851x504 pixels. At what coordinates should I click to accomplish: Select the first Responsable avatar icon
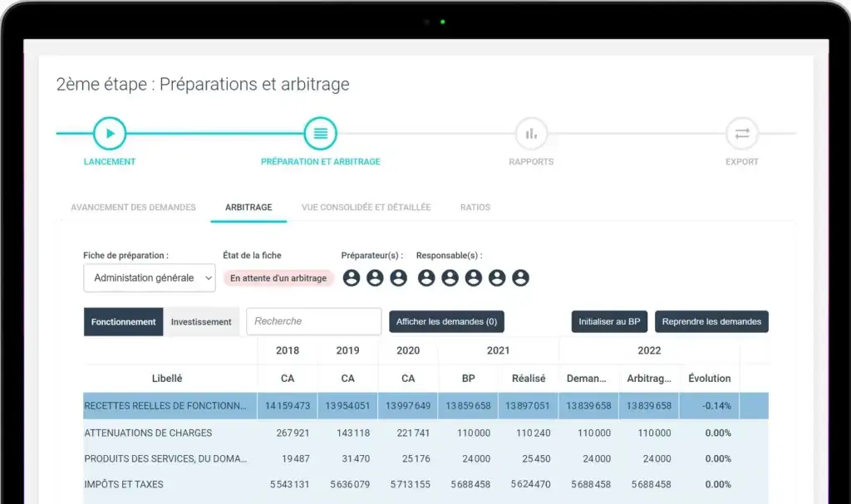426,278
